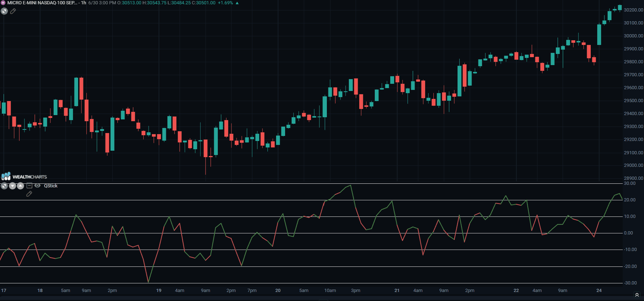Image resolution: width=644 pixels, height=301 pixels.
Task: Maximize the main price chart pane
Action: tap(4, 11)
